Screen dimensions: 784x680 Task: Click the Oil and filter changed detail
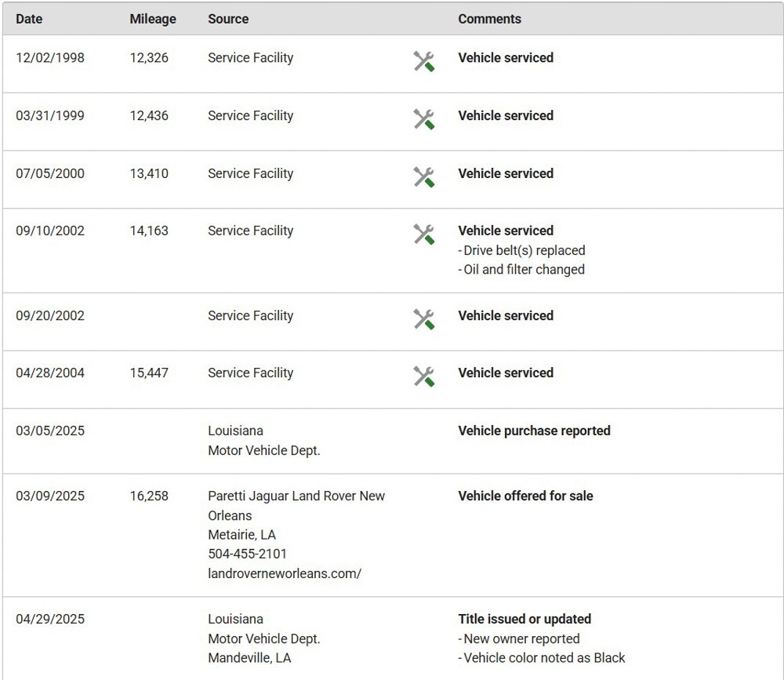coord(524,269)
